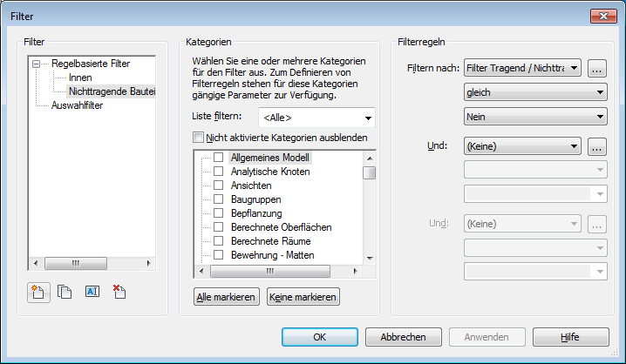
Task: Check the Allgemeines Modell category
Action: coord(219,158)
